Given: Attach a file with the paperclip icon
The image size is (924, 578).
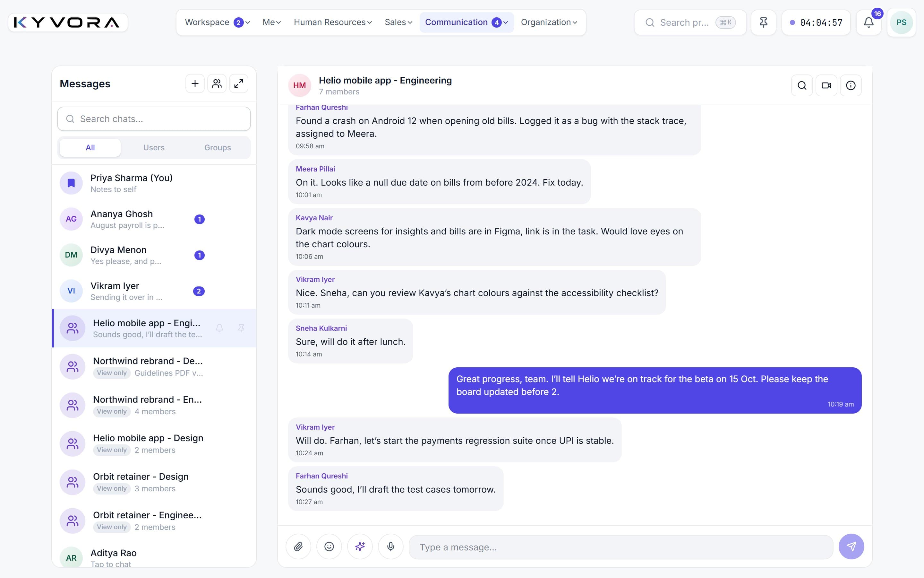Looking at the screenshot, I should pos(298,547).
